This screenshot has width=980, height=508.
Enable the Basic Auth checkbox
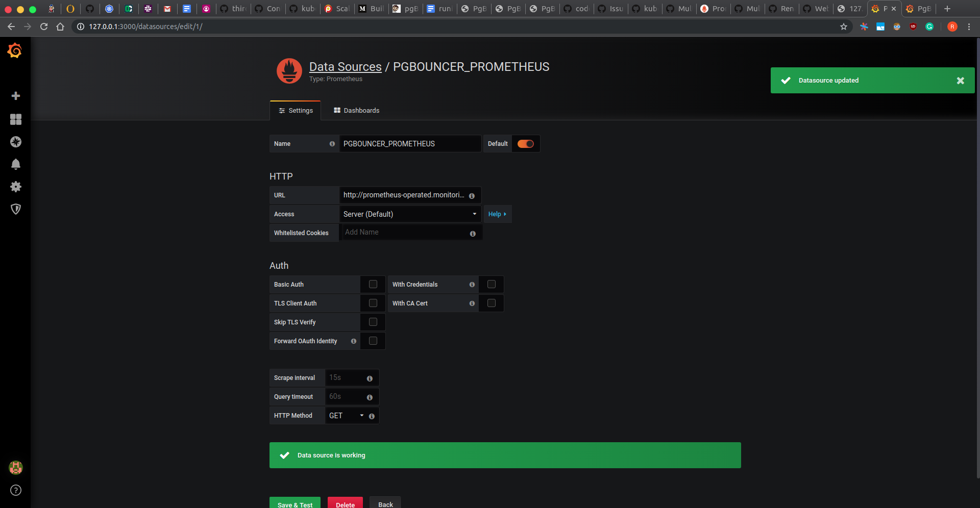(x=373, y=284)
